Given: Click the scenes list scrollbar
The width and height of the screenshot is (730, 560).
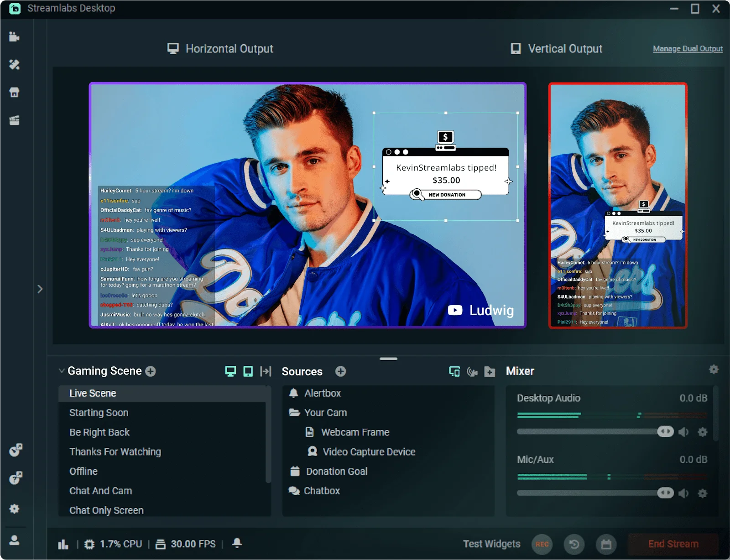Looking at the screenshot, I should click(268, 434).
